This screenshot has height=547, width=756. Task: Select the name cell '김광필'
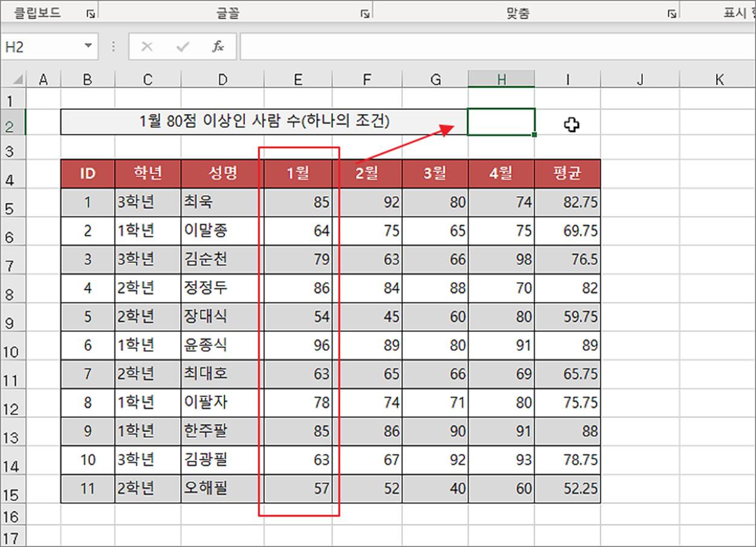[223, 460]
